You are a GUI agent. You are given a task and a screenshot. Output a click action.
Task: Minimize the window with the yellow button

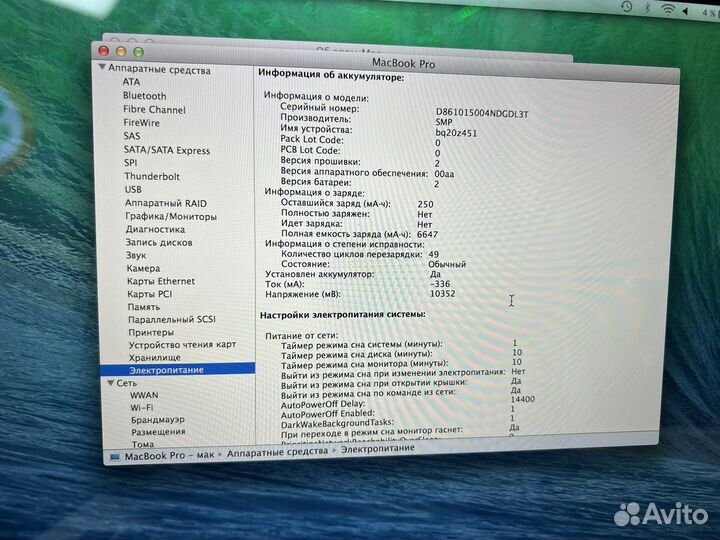coord(121,51)
